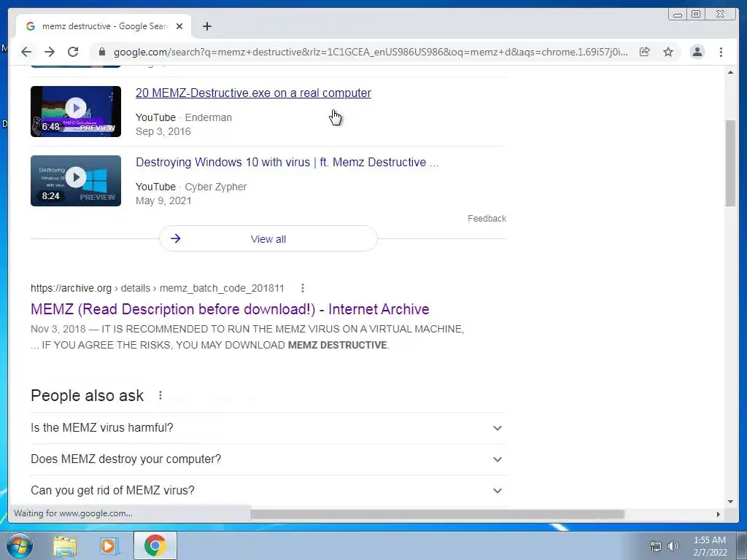This screenshot has width=747, height=560.
Task: Open options for archive.org result
Action: (303, 288)
